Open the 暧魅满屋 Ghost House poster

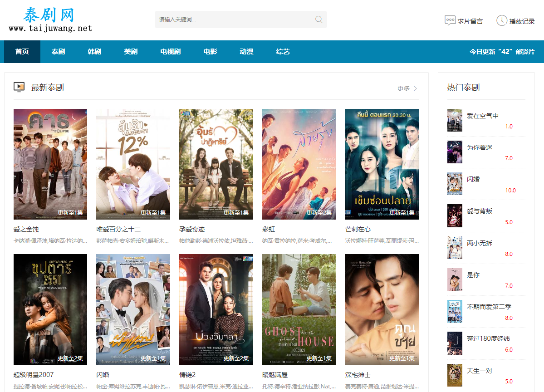(299, 309)
